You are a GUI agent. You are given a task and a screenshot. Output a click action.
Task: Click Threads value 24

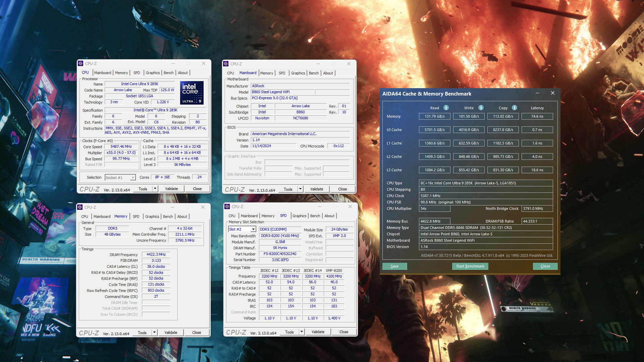tap(200, 177)
